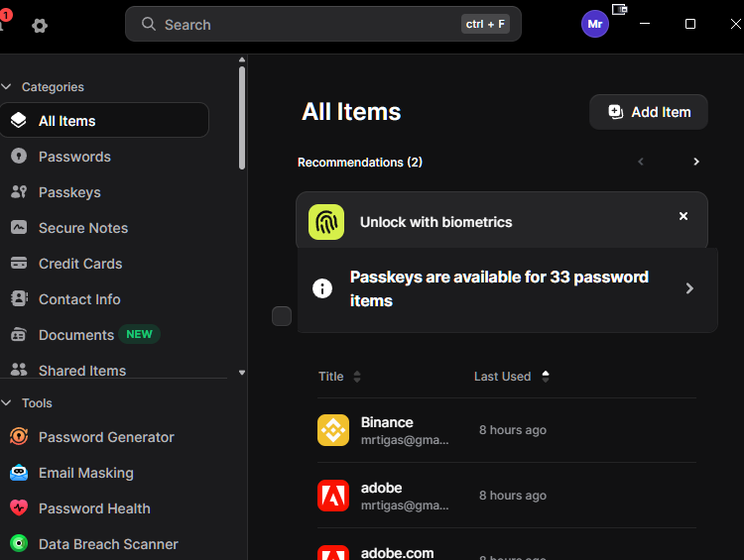Click the adobe entry logo icon

[x=333, y=496]
